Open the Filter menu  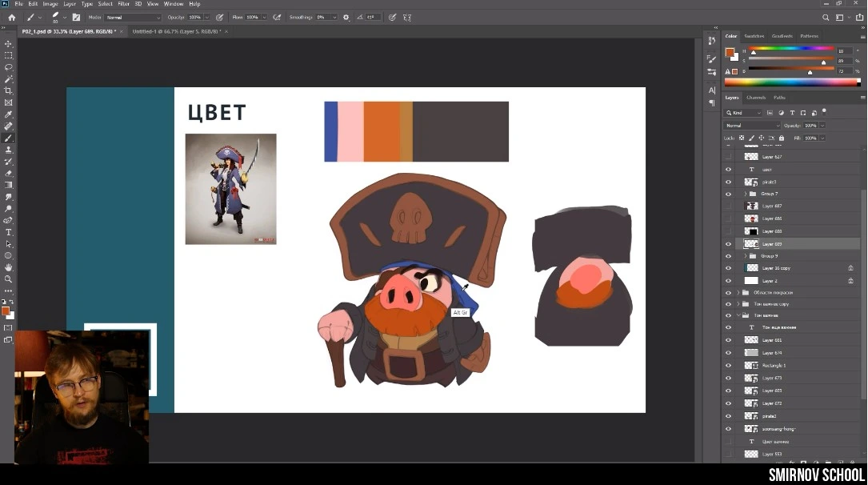(123, 4)
